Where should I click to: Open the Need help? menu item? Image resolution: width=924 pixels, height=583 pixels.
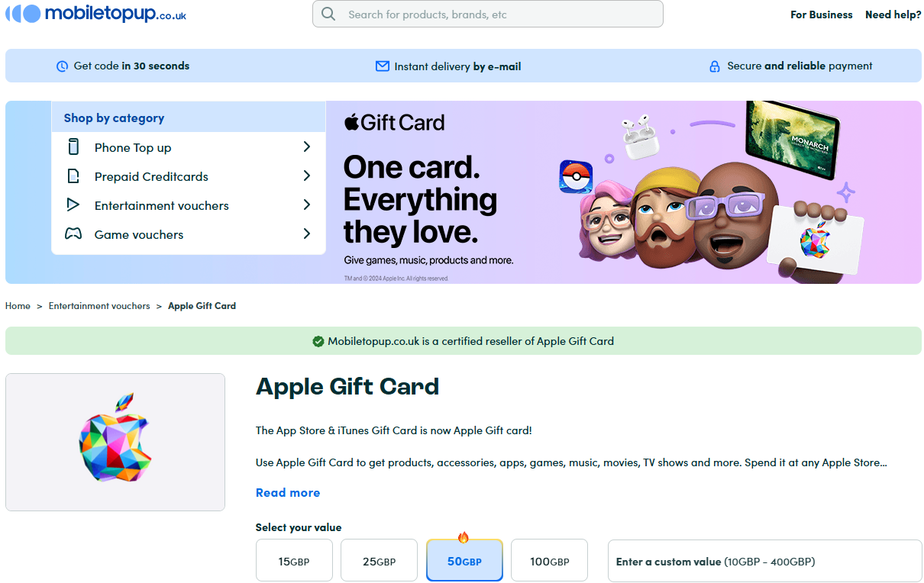click(893, 14)
